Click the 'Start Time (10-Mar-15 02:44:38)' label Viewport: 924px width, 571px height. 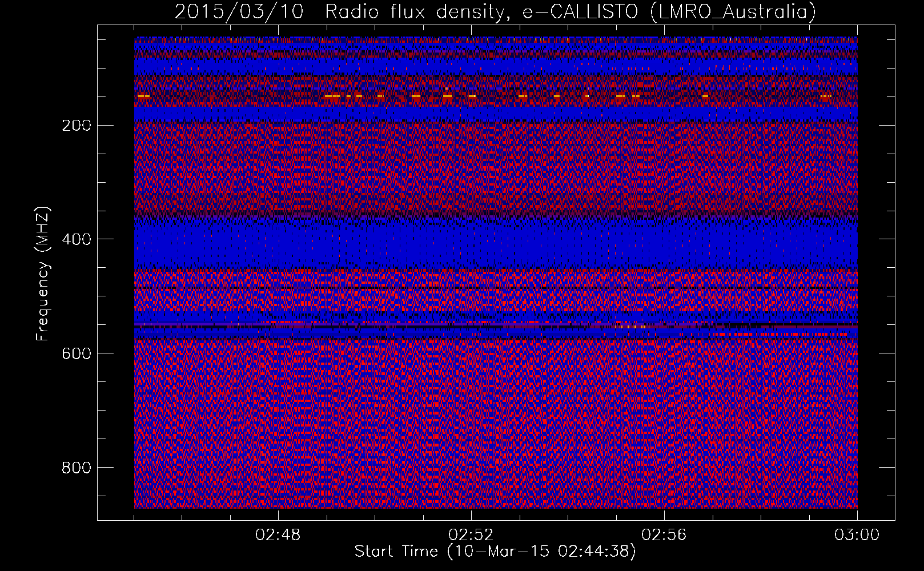tap(495, 552)
